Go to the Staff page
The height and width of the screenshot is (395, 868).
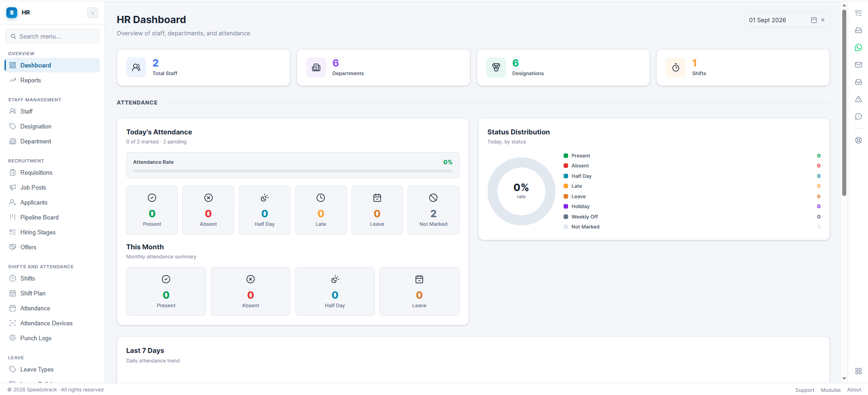point(52,111)
